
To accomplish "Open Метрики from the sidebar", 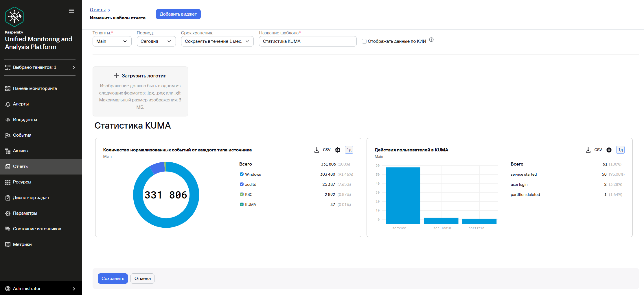I will click(x=41, y=244).
